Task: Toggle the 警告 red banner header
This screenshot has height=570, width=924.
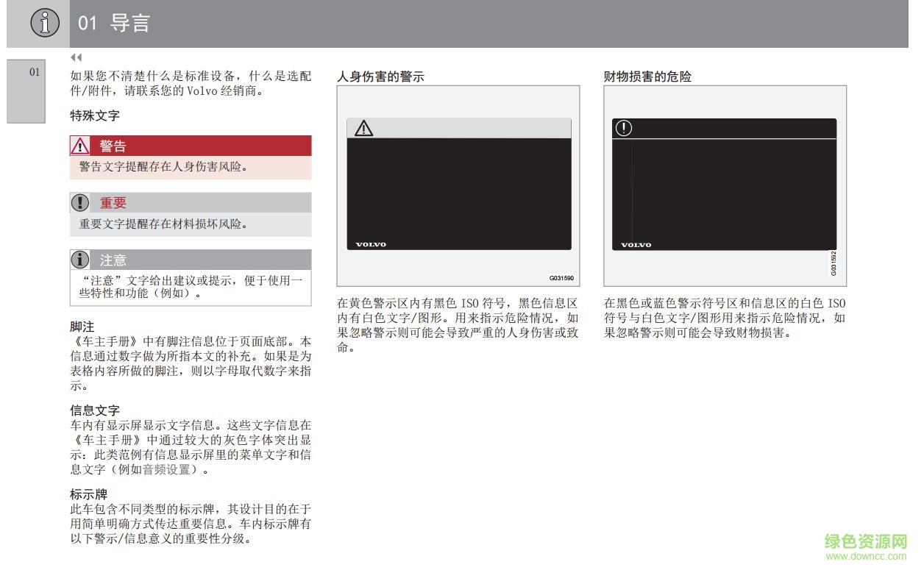Action: point(191,145)
